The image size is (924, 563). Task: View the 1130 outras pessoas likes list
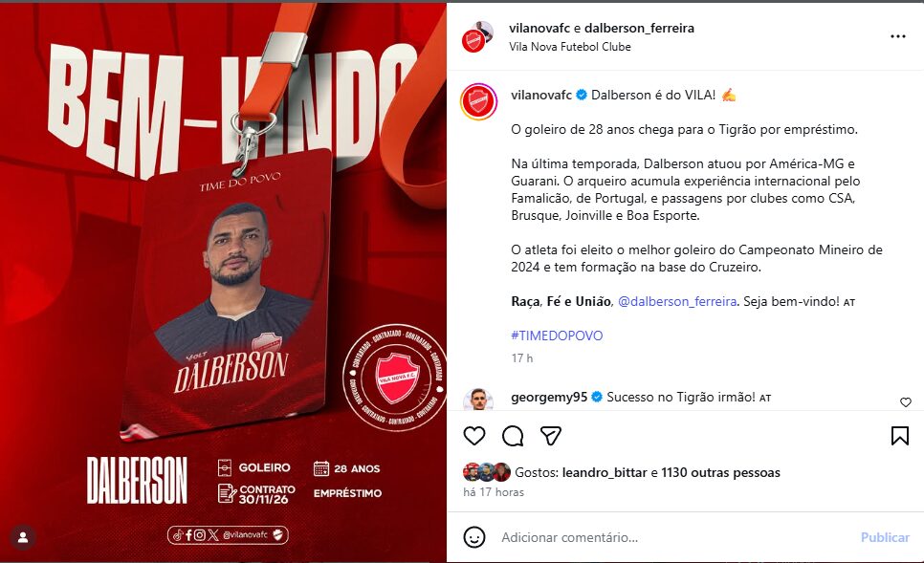click(x=720, y=472)
